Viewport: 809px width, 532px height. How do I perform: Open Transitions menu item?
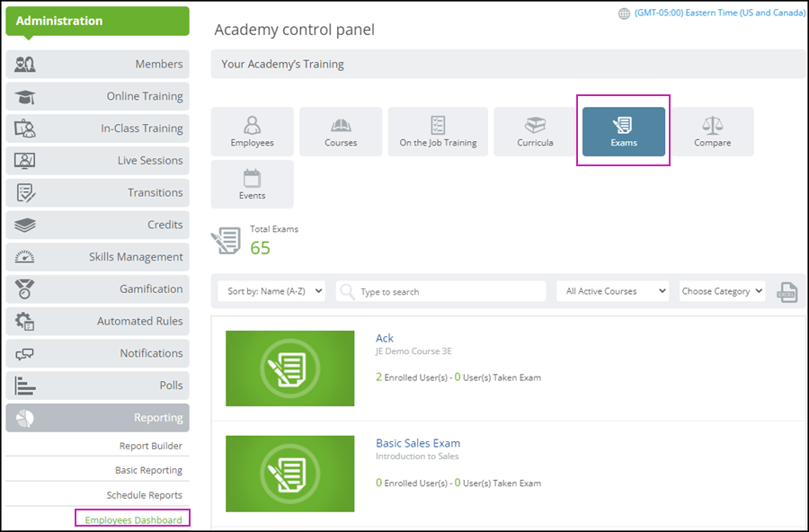[97, 192]
